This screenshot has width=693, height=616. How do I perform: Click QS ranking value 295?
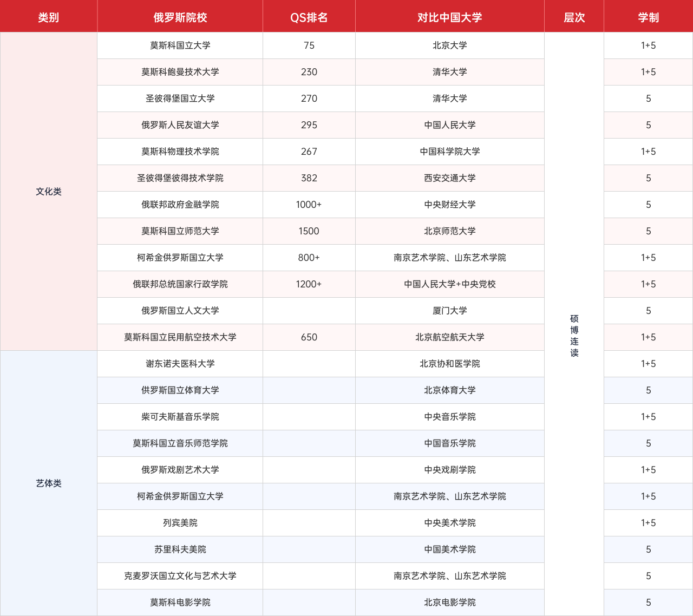point(309,125)
